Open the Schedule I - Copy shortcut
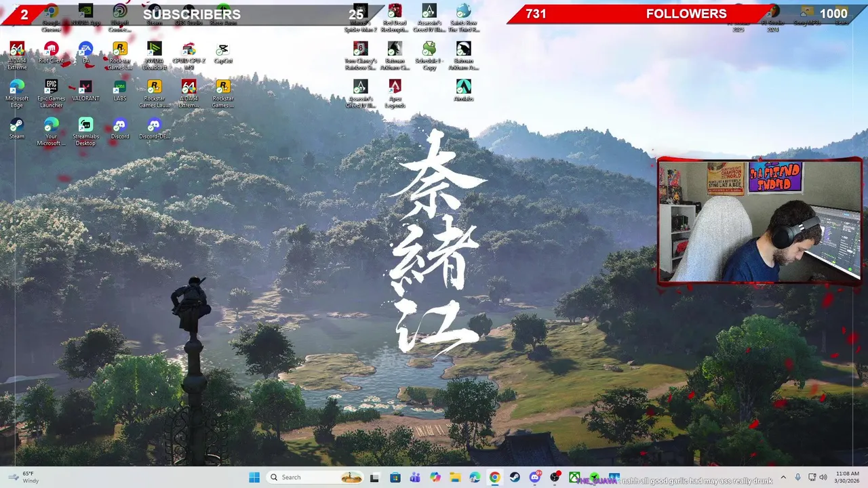Viewport: 868px width, 488px height. (x=429, y=56)
